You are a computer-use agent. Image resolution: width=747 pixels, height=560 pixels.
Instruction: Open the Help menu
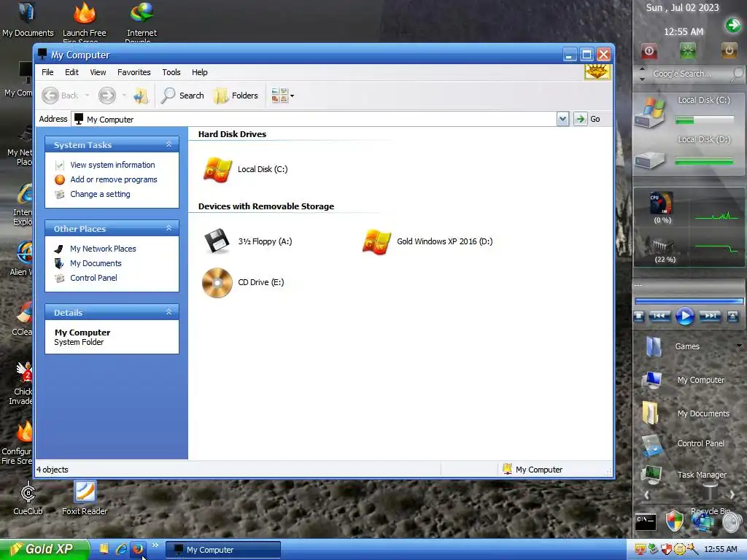[200, 72]
